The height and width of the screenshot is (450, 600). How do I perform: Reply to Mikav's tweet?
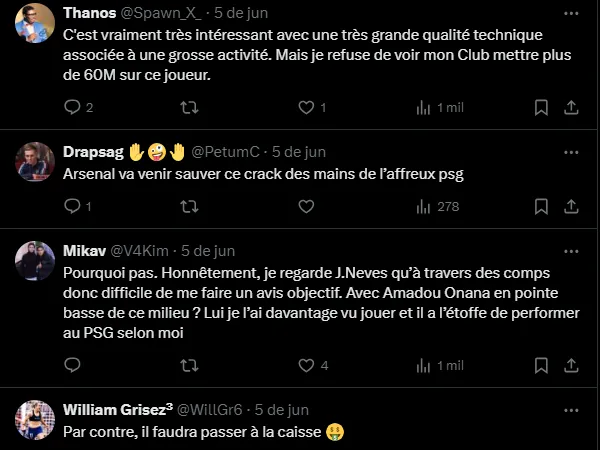[x=71, y=365]
